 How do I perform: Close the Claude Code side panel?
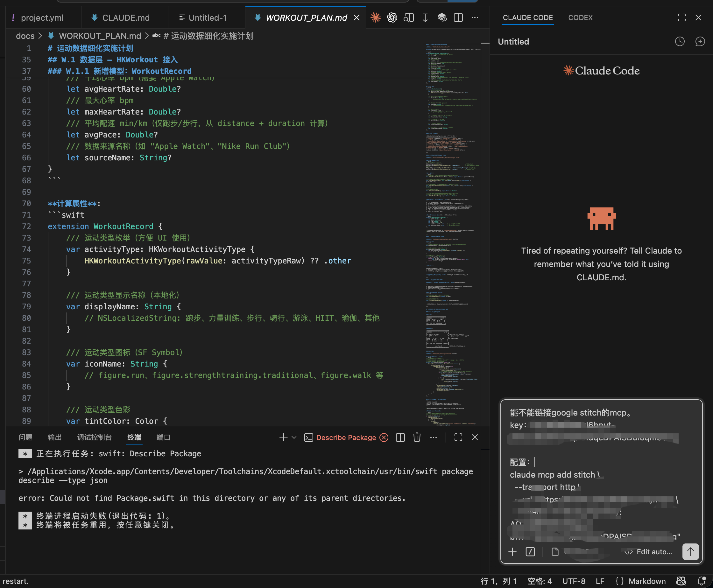click(x=698, y=17)
